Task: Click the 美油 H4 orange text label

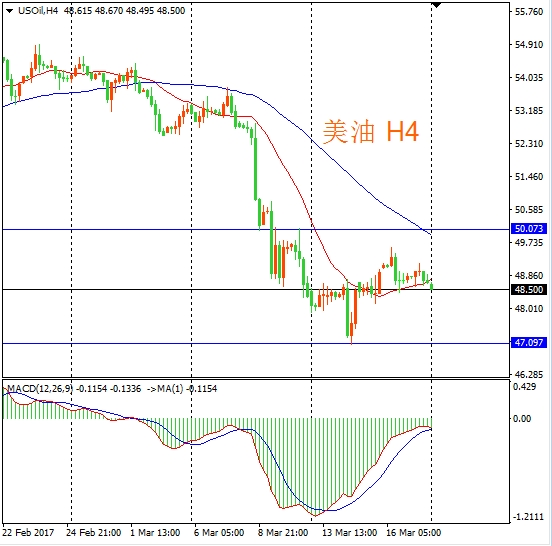Action: (x=371, y=132)
